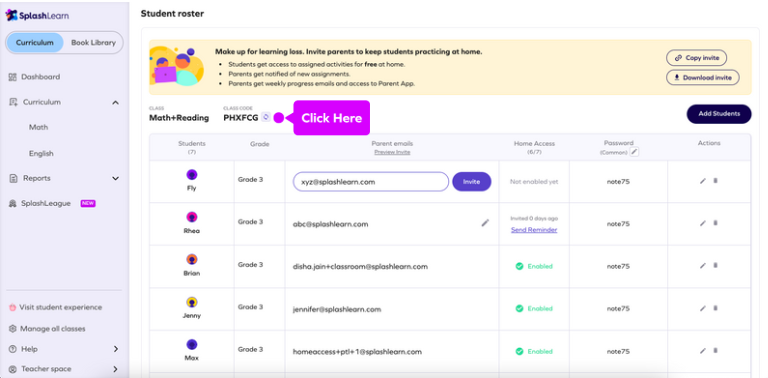Open the Preview Invite link
Viewport: 768px width, 378px height.
tap(392, 152)
